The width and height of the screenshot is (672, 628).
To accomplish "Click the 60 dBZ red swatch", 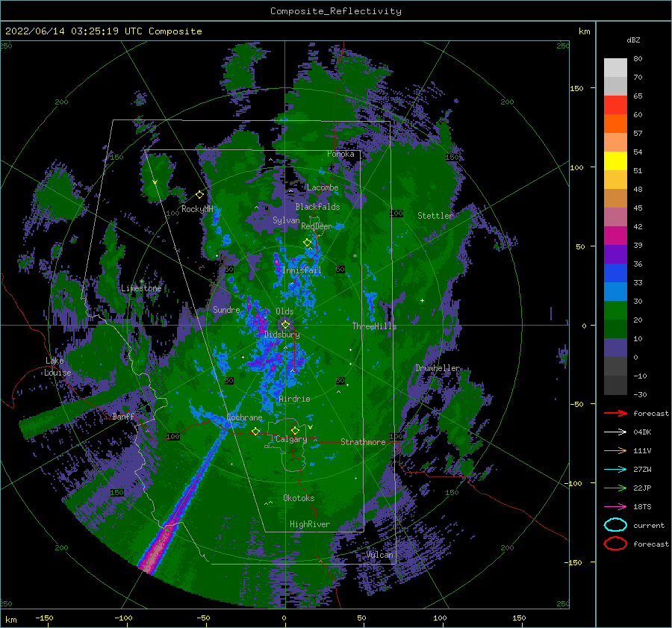I will pos(615,105).
